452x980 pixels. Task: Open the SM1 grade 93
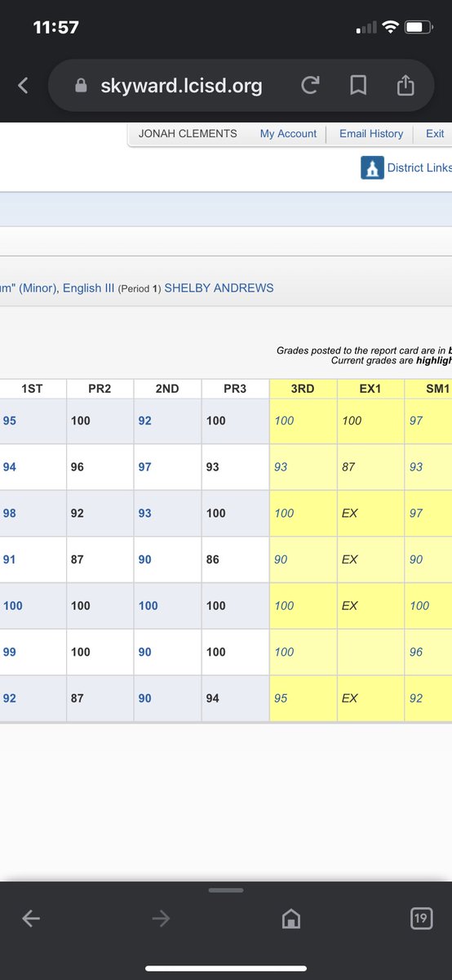tap(416, 467)
